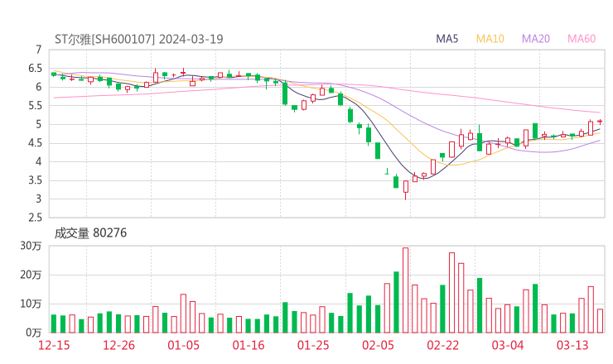
Task: Click the 02-05 date axis label
Action: tap(378, 345)
